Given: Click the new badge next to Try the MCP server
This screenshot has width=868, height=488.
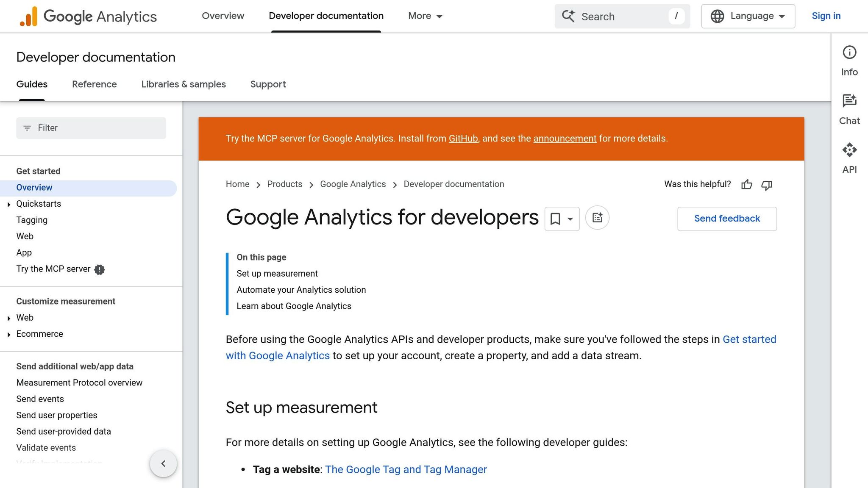Looking at the screenshot, I should pos(99,269).
